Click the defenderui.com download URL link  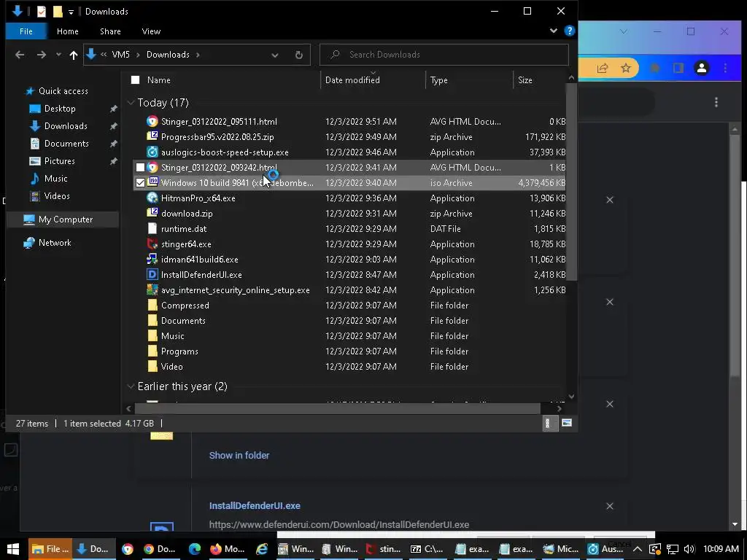tap(339, 524)
